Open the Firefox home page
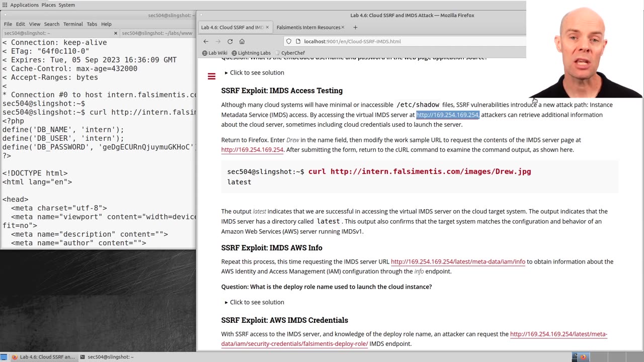The height and width of the screenshot is (362, 644). tap(242, 41)
